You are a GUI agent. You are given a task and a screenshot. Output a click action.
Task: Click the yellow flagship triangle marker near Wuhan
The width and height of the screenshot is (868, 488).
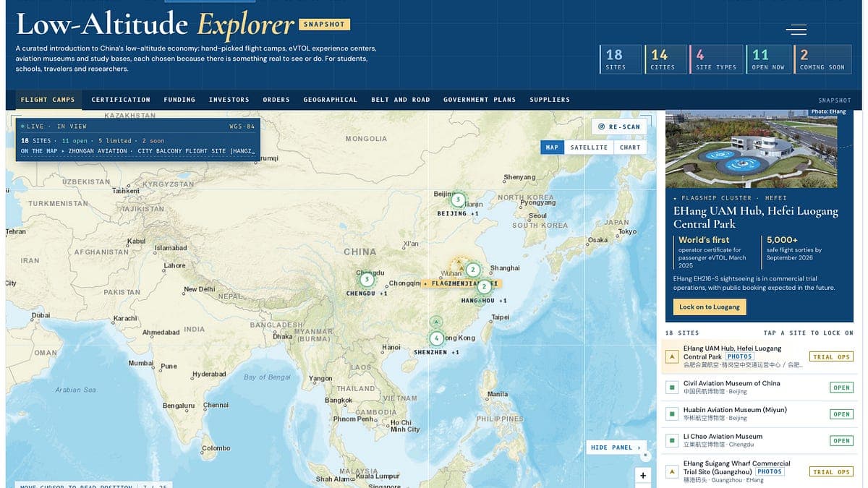tap(458, 262)
